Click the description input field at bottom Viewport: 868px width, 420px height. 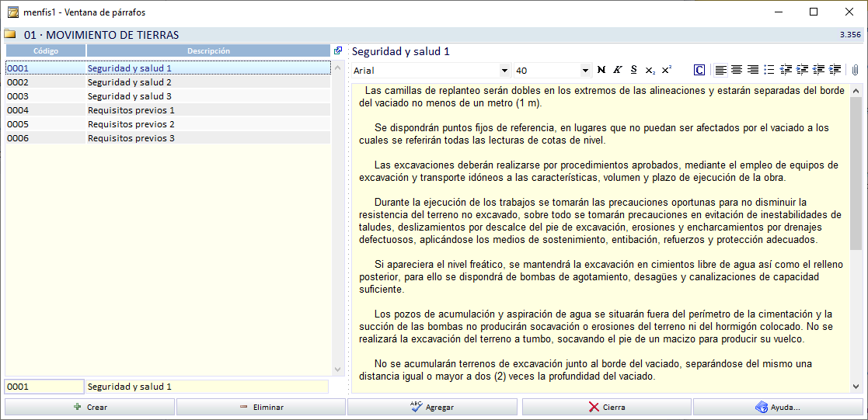207,387
